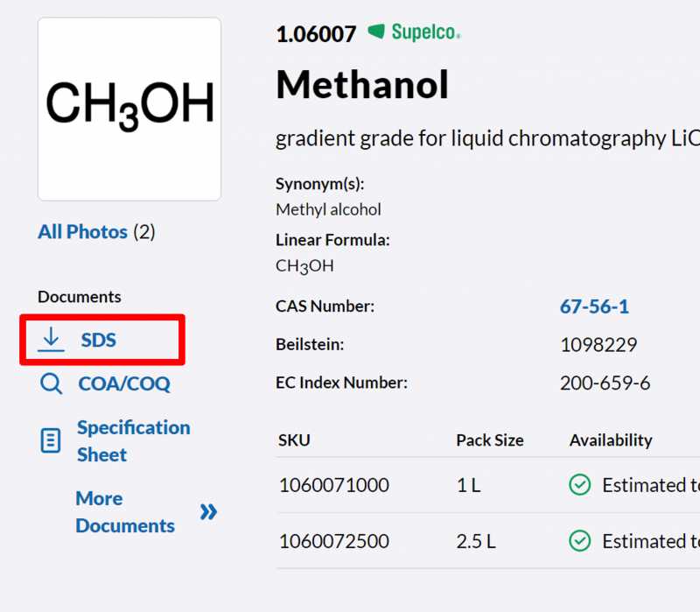700x612 pixels.
Task: Open the COA/COQ search link
Action: point(124,383)
